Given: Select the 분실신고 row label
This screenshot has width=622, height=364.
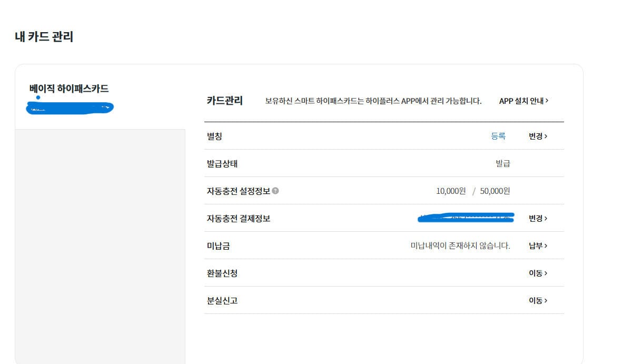Looking at the screenshot, I should pos(222,301).
